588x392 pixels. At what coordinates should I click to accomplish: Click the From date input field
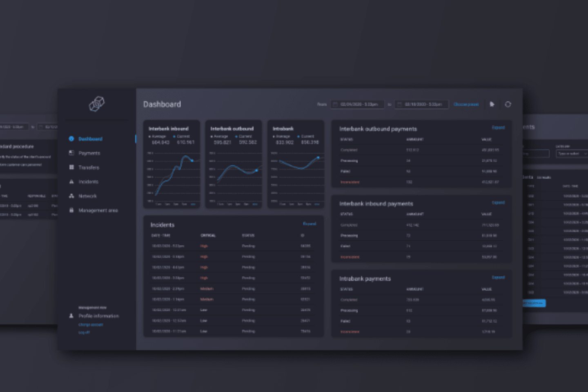click(x=358, y=104)
